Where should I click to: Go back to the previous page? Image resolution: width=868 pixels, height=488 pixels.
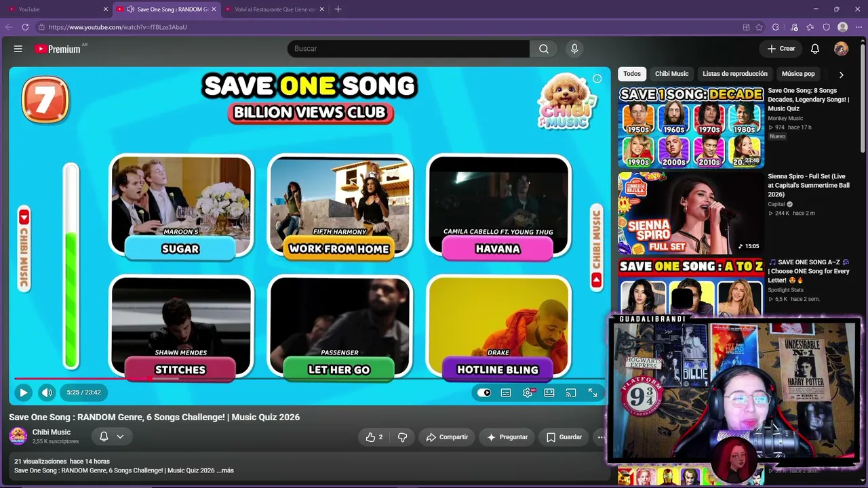(9, 27)
